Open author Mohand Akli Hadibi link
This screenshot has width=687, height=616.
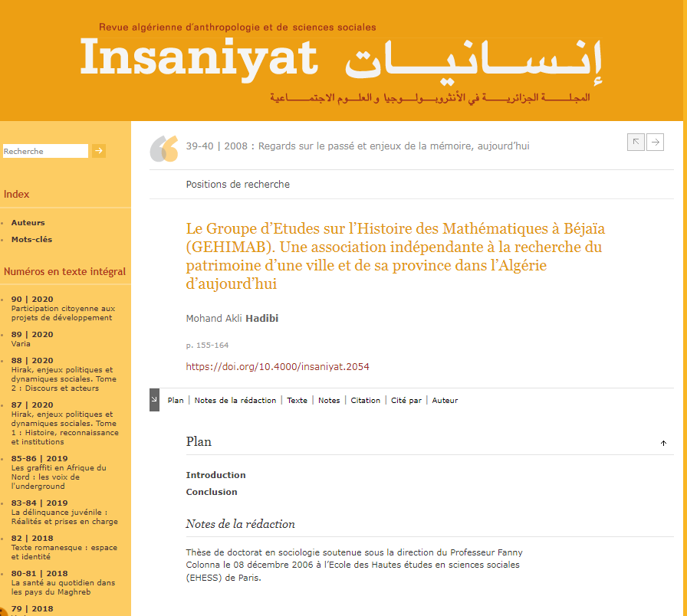(x=232, y=318)
